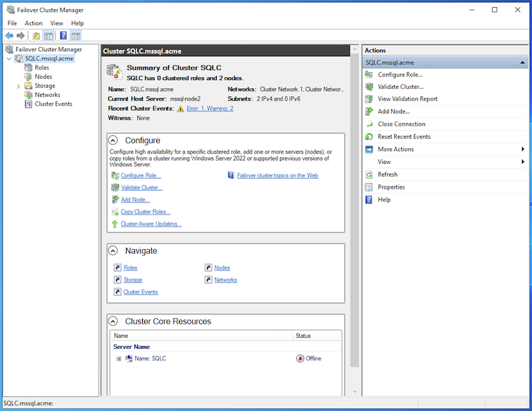Select Cluster Events in the console tree

[x=53, y=104]
